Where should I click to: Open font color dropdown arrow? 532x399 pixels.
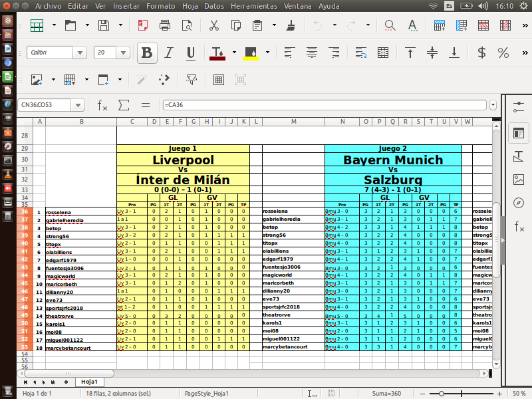point(234,53)
